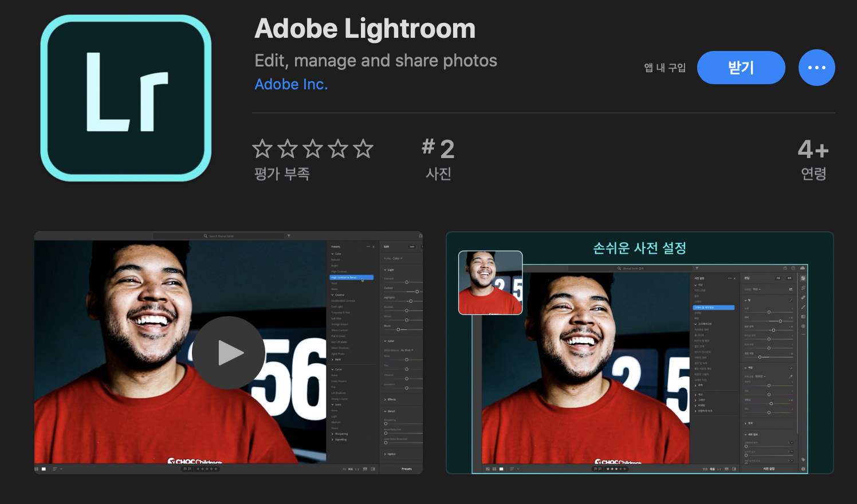Open the 손쉬운 사전 설정 screenshot
This screenshot has height=504, width=857.
click(640, 353)
